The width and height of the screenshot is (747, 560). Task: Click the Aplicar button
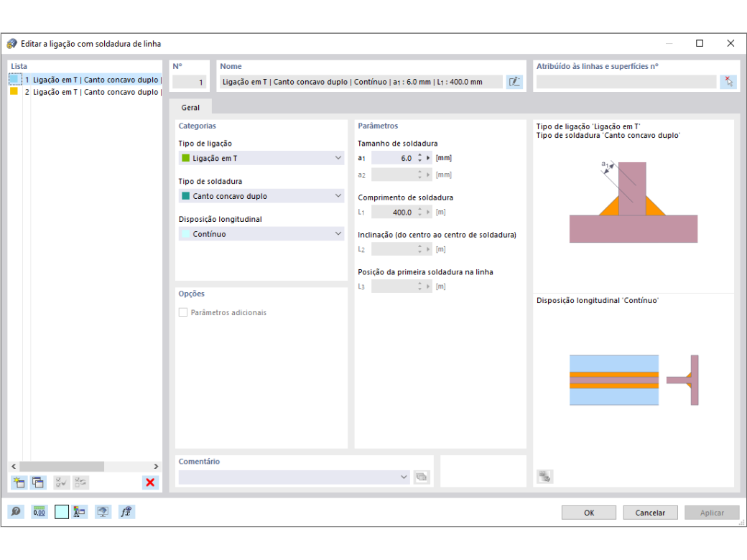pos(712,513)
